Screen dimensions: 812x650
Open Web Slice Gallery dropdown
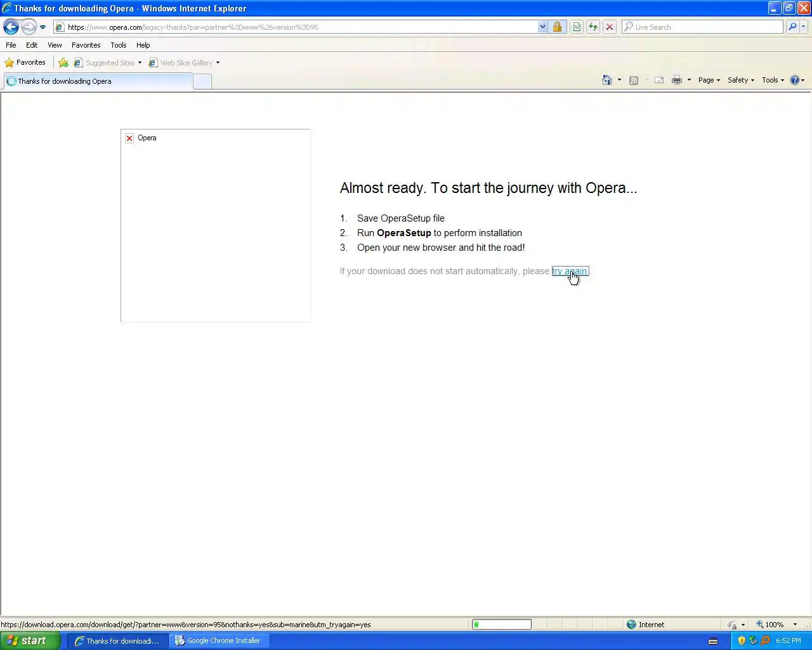pyautogui.click(x=184, y=63)
